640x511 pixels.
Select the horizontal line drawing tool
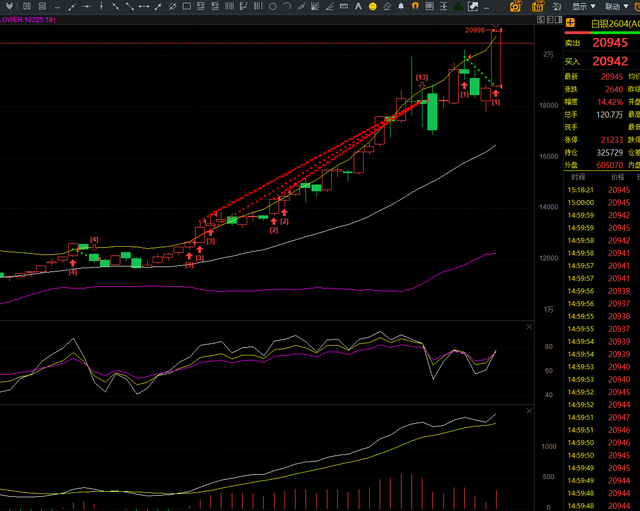(87, 6)
